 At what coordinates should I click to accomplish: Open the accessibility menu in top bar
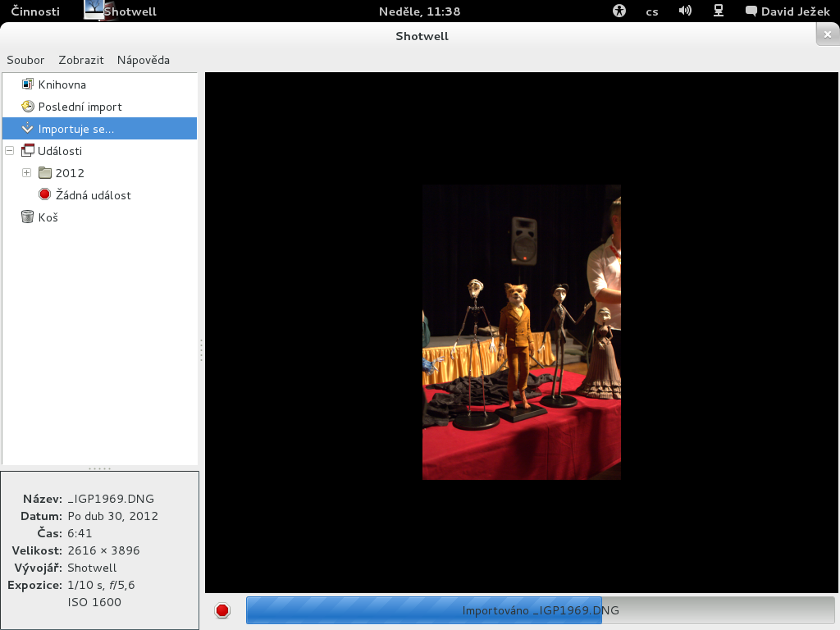coord(619,11)
